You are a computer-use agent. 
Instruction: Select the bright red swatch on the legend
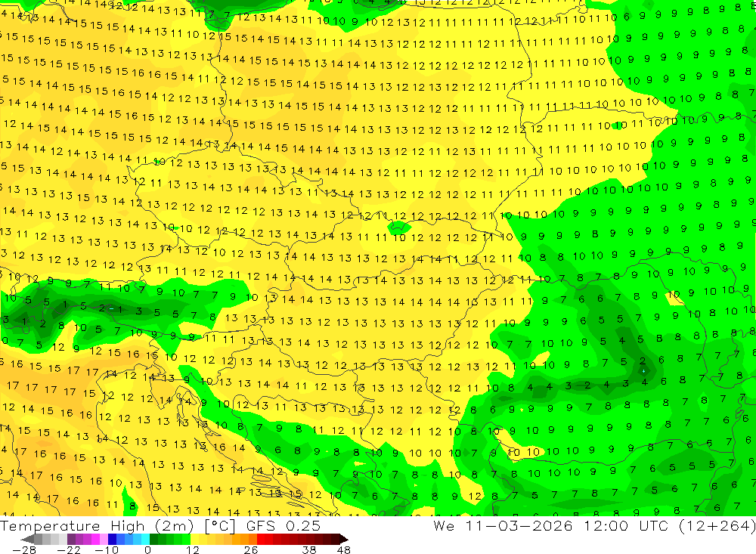pyautogui.click(x=261, y=540)
